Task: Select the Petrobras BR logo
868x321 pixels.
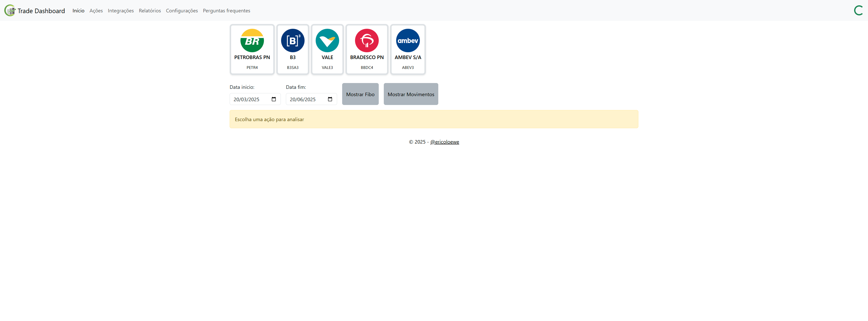Action: coord(252,40)
